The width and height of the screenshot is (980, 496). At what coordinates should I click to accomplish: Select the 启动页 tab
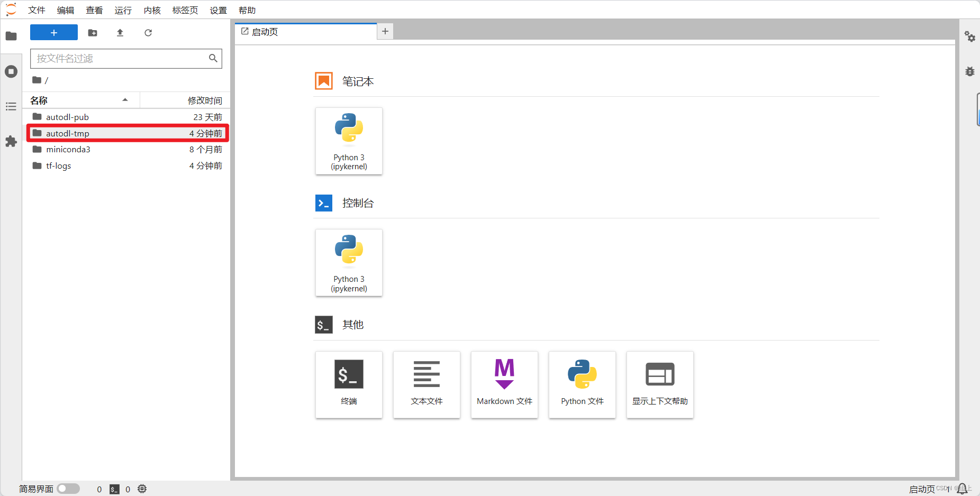306,32
